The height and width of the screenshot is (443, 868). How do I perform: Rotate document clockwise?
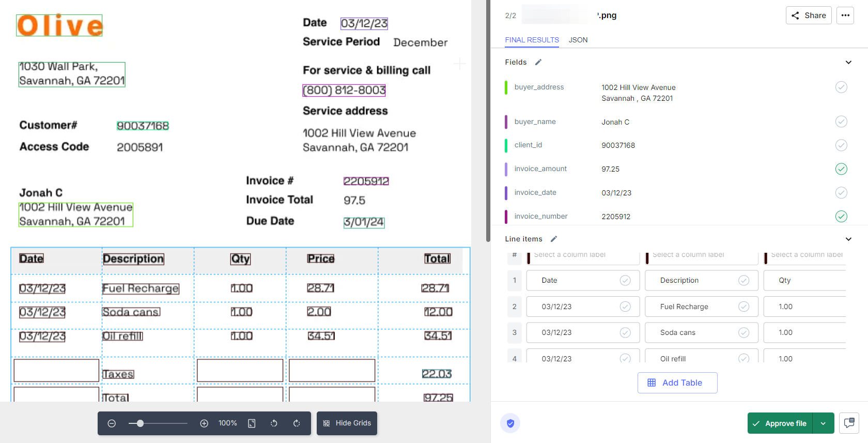(x=297, y=423)
